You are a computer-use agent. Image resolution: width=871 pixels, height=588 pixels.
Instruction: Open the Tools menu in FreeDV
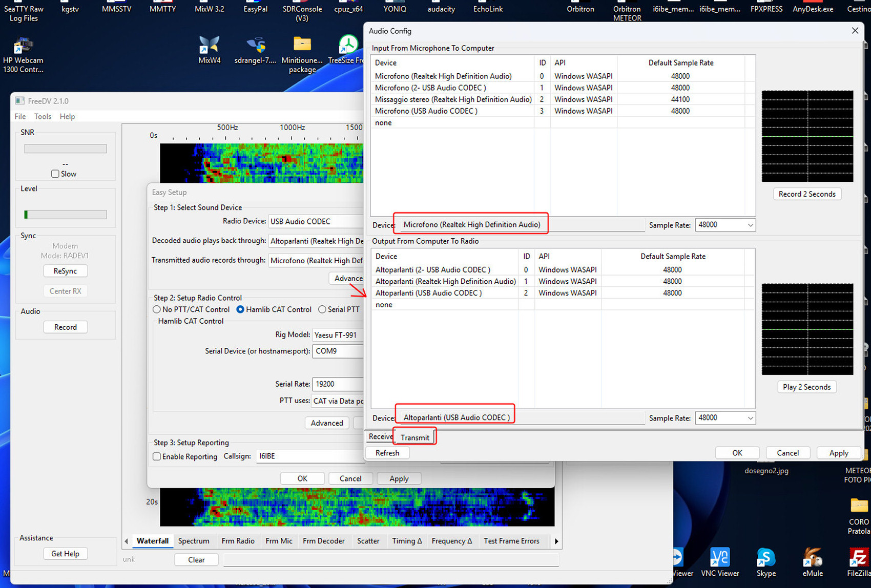point(43,116)
